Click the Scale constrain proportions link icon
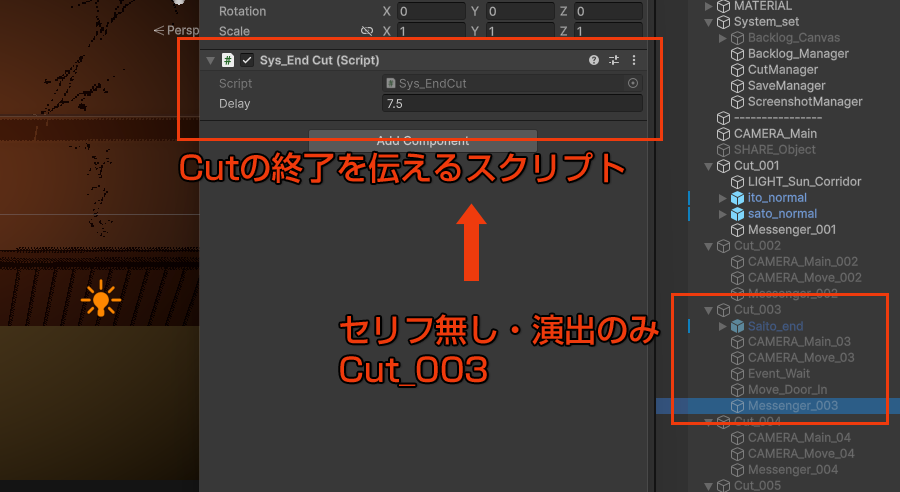 [x=367, y=32]
